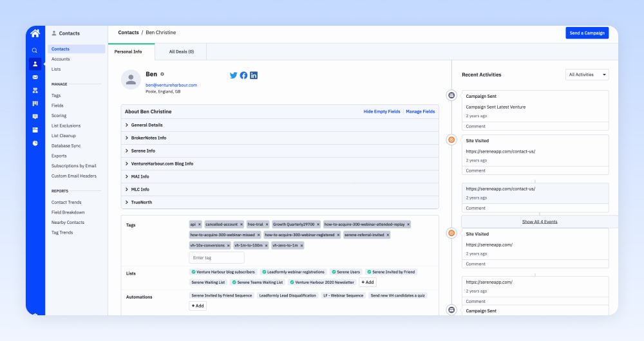The width and height of the screenshot is (644, 341).
Task: Click the Send a Campaign button
Action: pyautogui.click(x=587, y=33)
